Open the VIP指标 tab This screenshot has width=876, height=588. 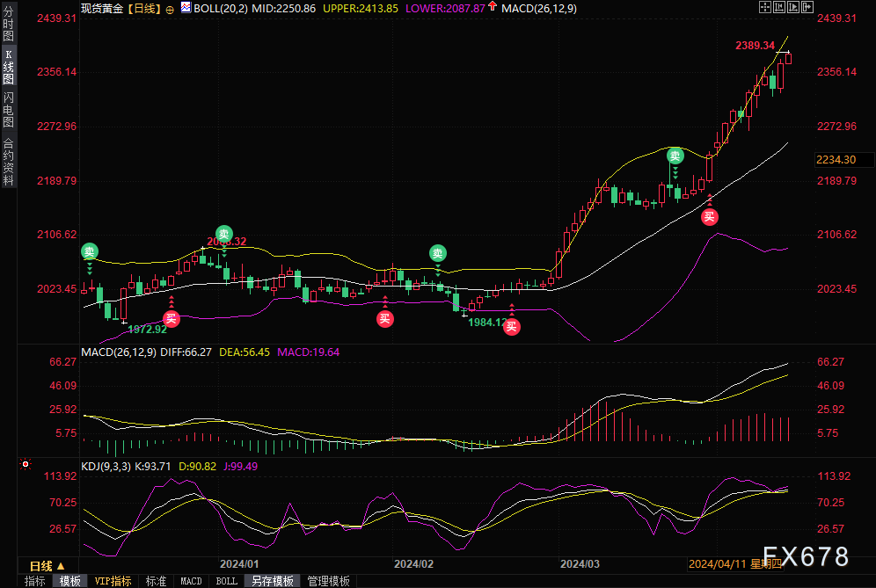coord(113,581)
